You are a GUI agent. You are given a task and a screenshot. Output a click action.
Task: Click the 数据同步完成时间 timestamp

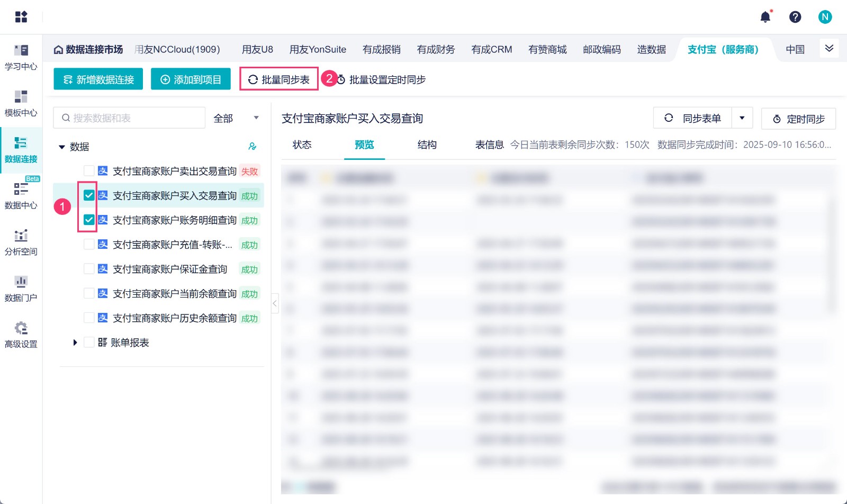[x=744, y=145]
